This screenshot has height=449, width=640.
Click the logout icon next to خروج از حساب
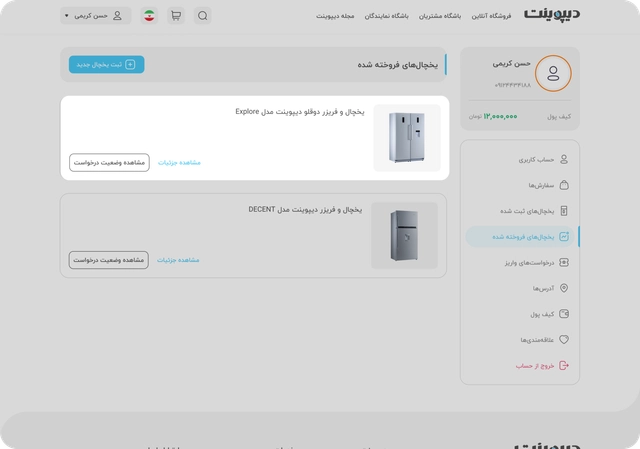[564, 365]
